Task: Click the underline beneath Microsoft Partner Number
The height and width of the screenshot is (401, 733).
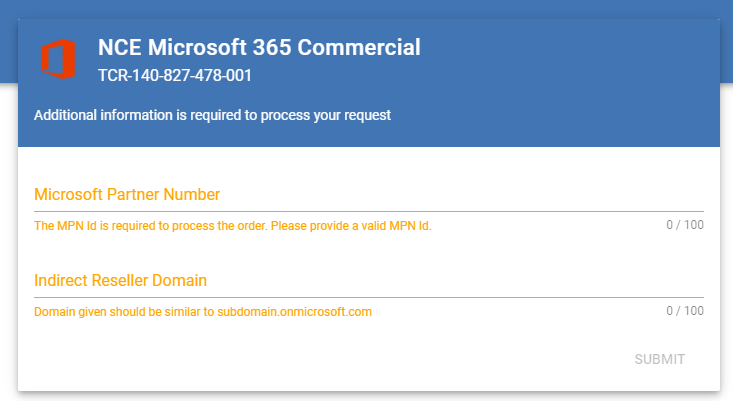Action: [368, 211]
